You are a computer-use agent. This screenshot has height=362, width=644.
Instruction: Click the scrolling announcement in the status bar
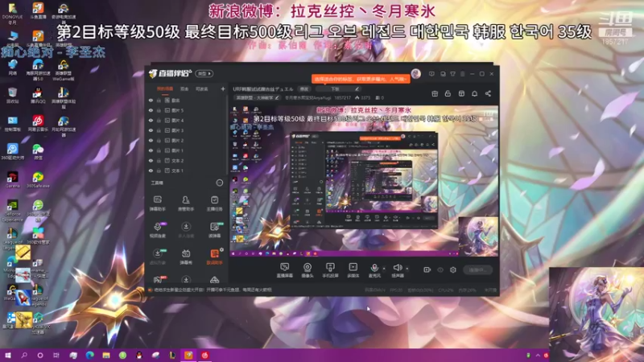pos(213,290)
